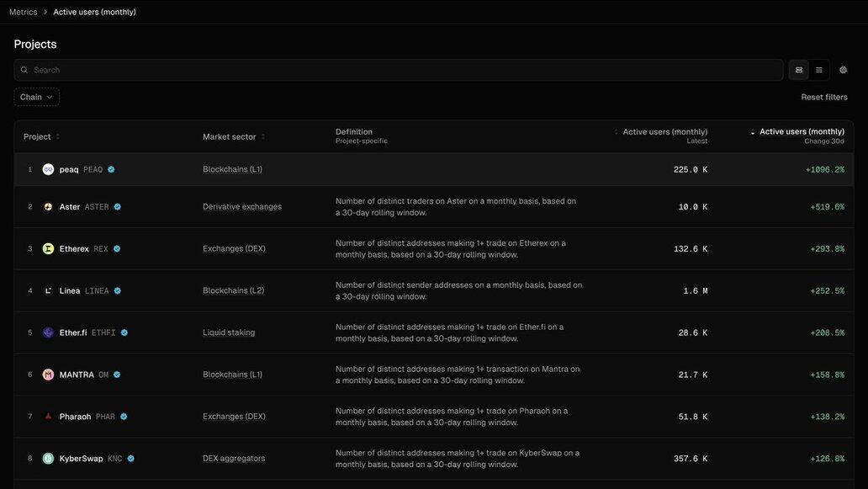Click the peaq project logo icon
Viewport: 868px width, 489px height.
coord(48,169)
